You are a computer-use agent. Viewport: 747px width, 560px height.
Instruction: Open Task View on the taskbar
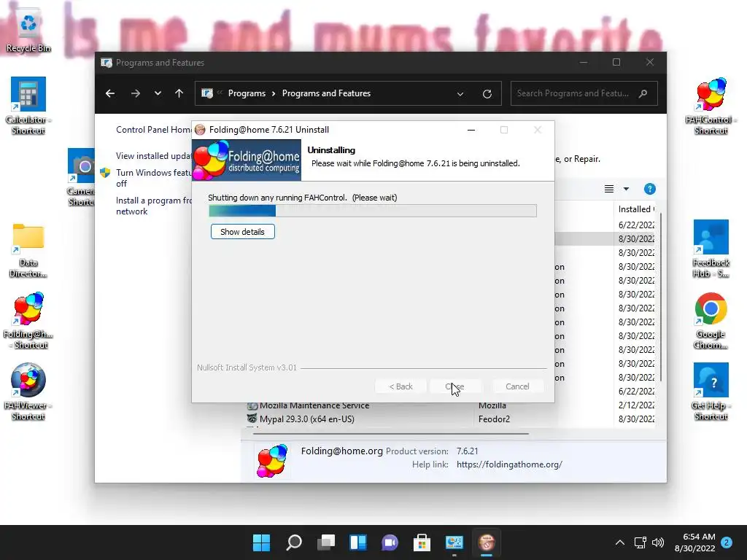(326, 542)
